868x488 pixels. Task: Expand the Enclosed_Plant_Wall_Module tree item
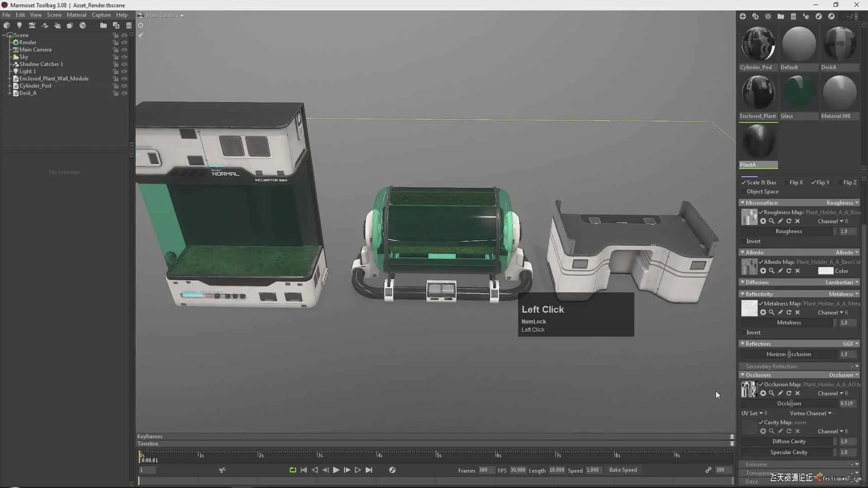pyautogui.click(x=9, y=79)
